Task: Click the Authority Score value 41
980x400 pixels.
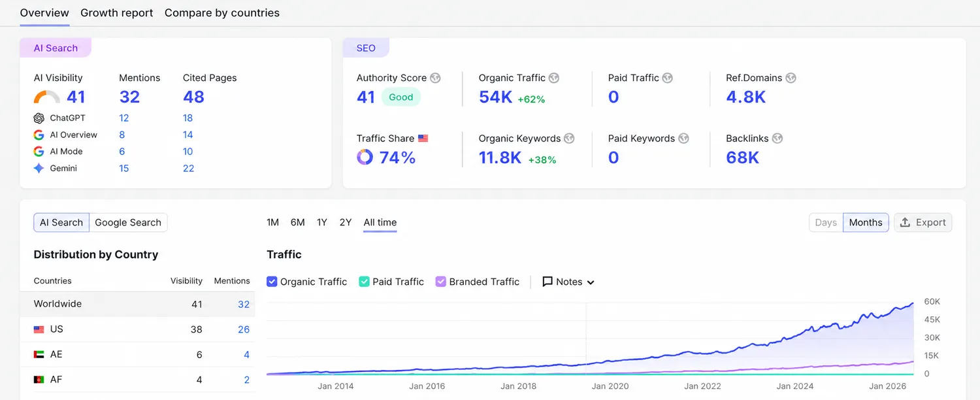Action: 366,97
